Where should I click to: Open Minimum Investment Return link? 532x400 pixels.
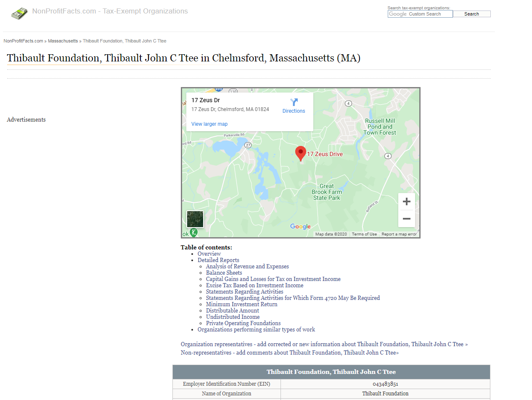(x=241, y=304)
